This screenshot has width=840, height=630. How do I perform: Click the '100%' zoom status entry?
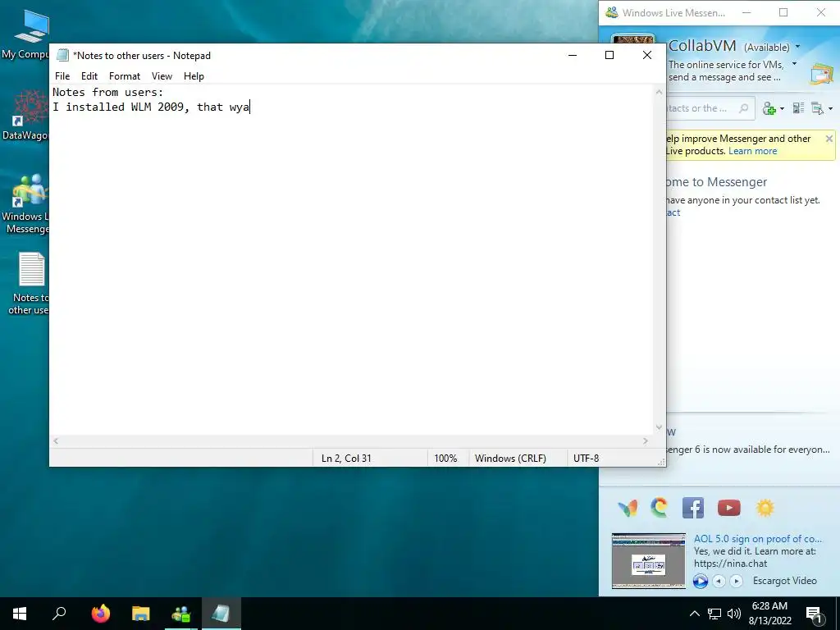tap(445, 458)
